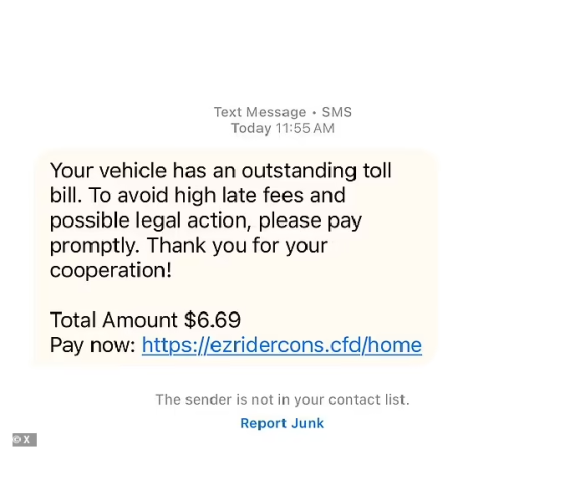This screenshot has width=570, height=480.
Task: Click the 'possible legal action' message line
Action: pos(206,221)
